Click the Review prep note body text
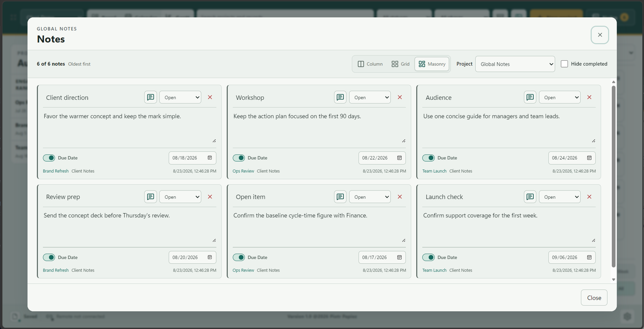The image size is (644, 329). 130,226
